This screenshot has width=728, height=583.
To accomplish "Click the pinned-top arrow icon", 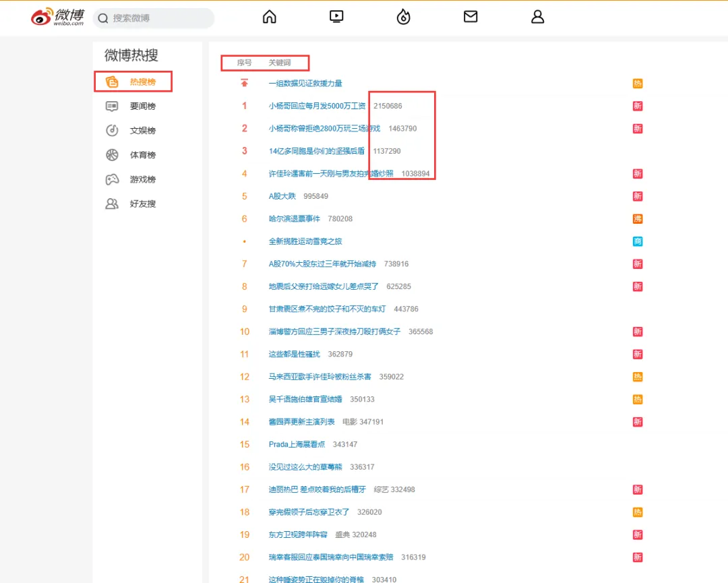I will click(x=244, y=83).
